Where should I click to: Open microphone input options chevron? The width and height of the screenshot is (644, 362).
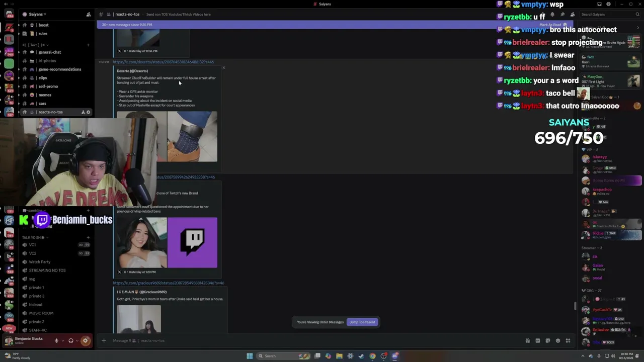click(62, 340)
